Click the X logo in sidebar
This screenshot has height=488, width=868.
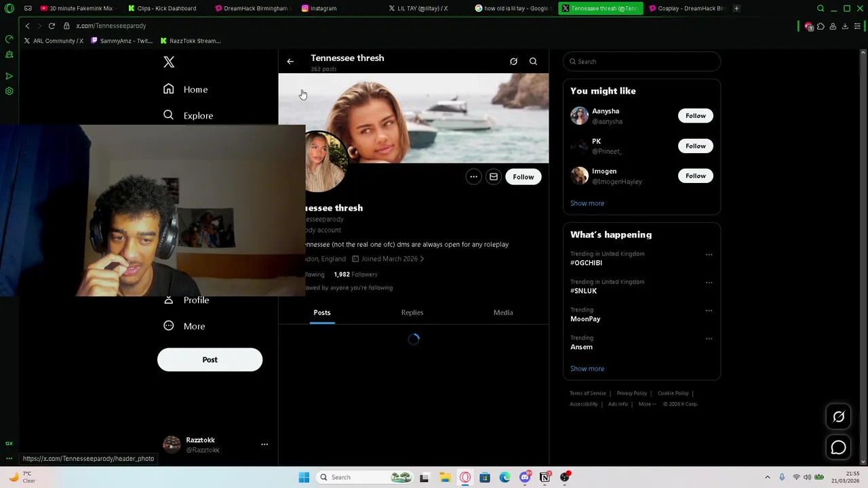[169, 62]
